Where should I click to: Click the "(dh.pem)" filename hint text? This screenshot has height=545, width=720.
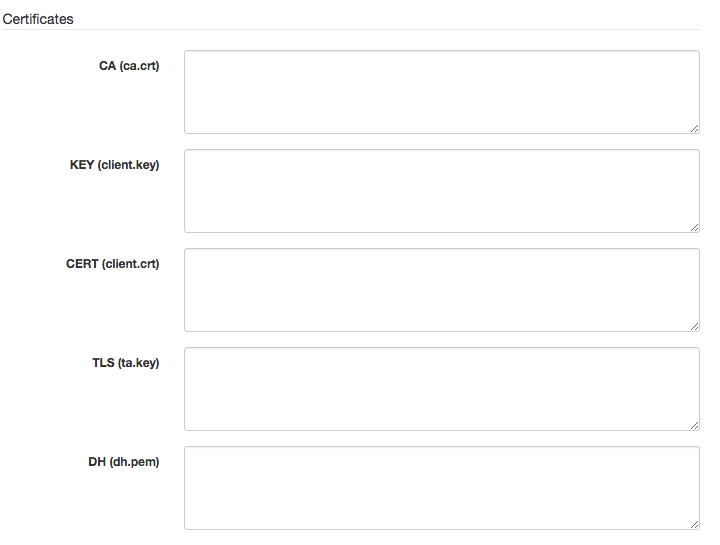point(134,462)
